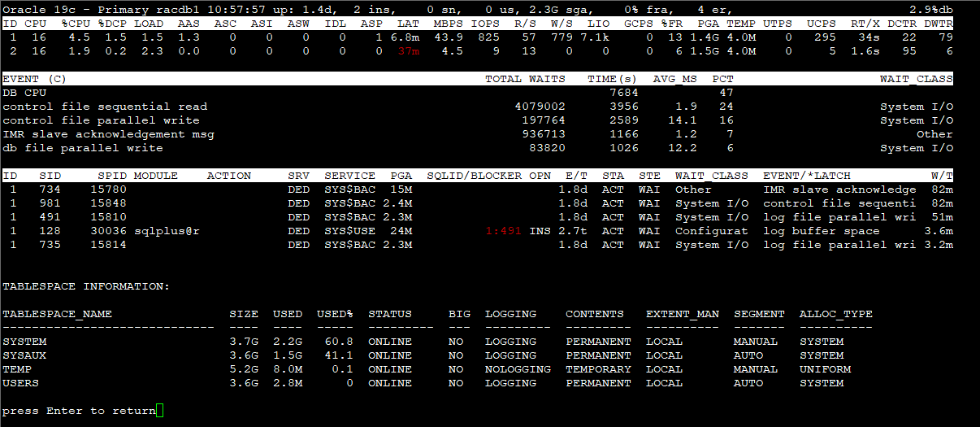980x427 pixels.
Task: Click the USED% column header
Action: 335,314
